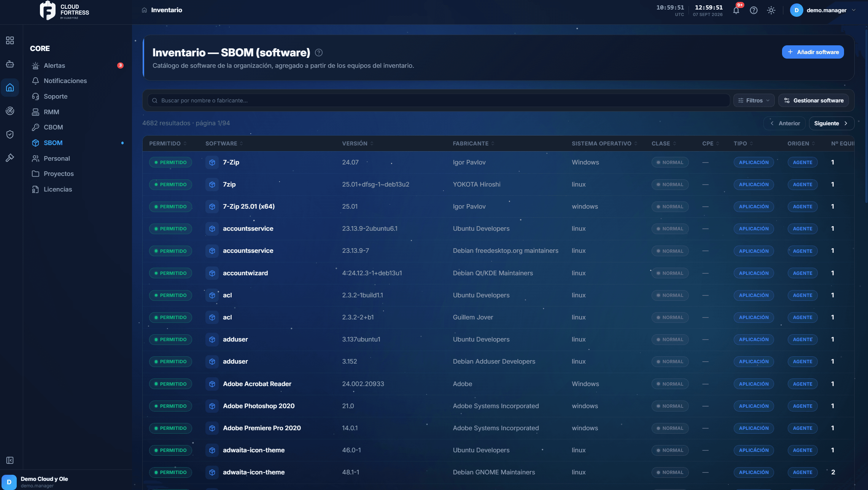Screen dimensions: 868x490
Task: Open the help icon in the top bar
Action: [754, 10]
